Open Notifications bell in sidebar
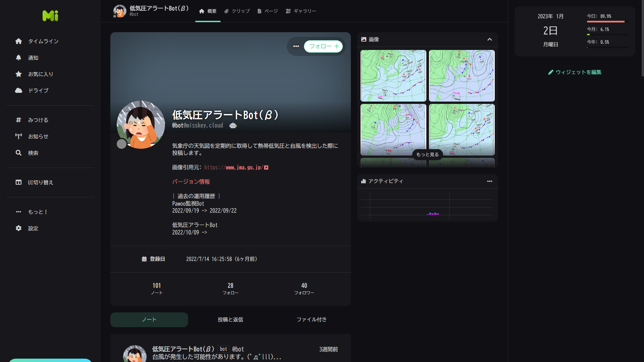 pos(19,58)
